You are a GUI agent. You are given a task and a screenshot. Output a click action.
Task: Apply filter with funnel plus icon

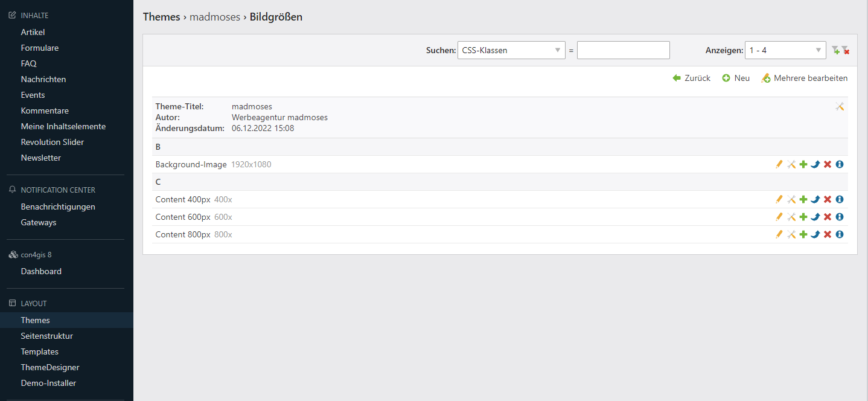[x=835, y=51]
